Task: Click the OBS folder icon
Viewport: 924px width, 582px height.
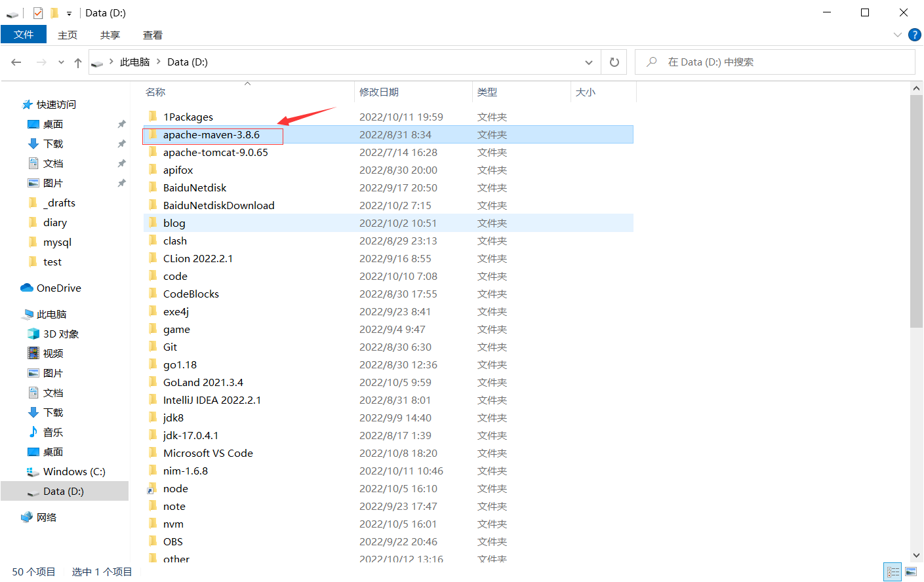Action: click(153, 541)
